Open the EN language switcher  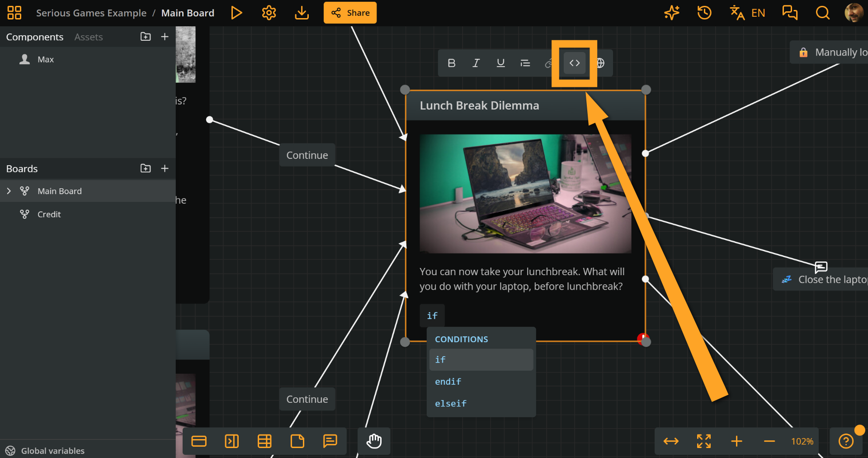point(748,13)
